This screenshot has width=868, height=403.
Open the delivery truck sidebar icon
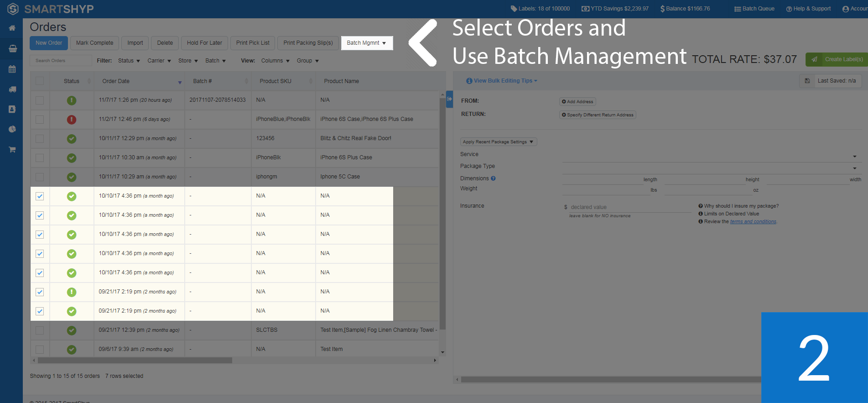point(12,89)
